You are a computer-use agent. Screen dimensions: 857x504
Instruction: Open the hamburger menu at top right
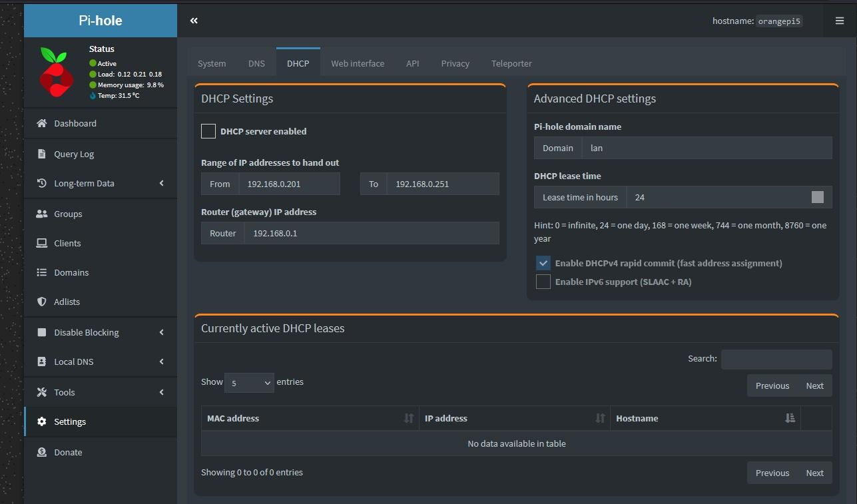click(839, 21)
